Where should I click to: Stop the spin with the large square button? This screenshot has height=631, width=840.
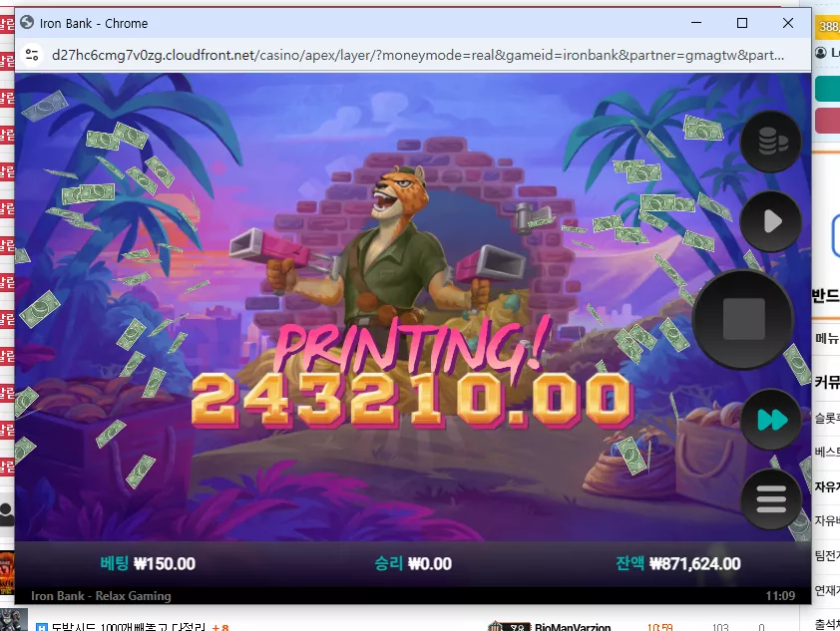click(x=743, y=320)
